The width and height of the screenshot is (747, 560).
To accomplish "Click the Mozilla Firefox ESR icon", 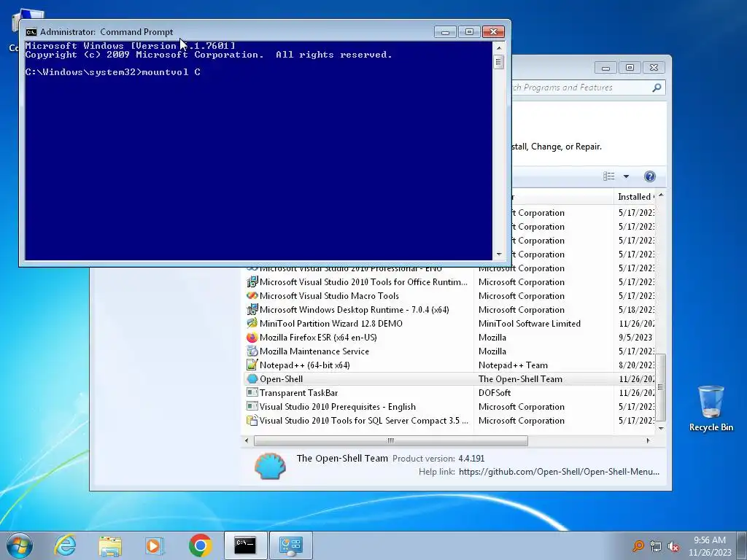I will coord(252,337).
